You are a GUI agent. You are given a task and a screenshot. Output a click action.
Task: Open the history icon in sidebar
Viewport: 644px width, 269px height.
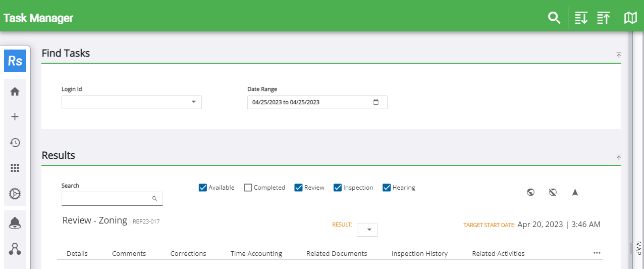pos(15,143)
